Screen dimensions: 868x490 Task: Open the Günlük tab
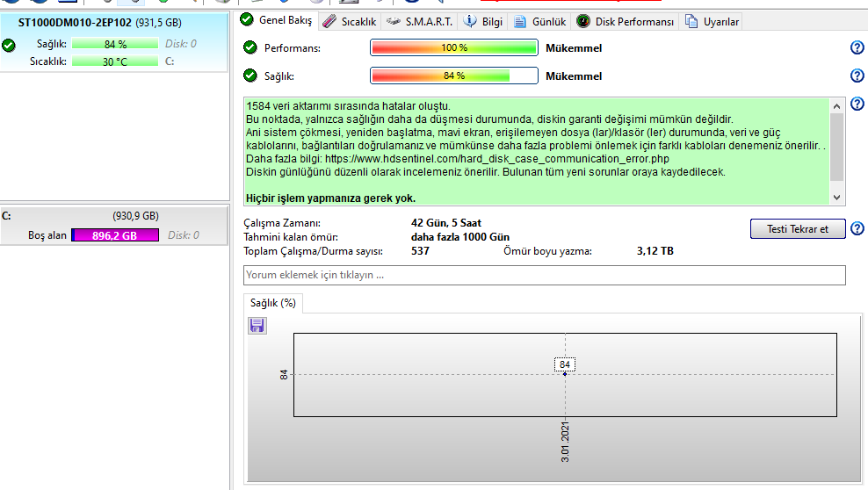tap(539, 22)
